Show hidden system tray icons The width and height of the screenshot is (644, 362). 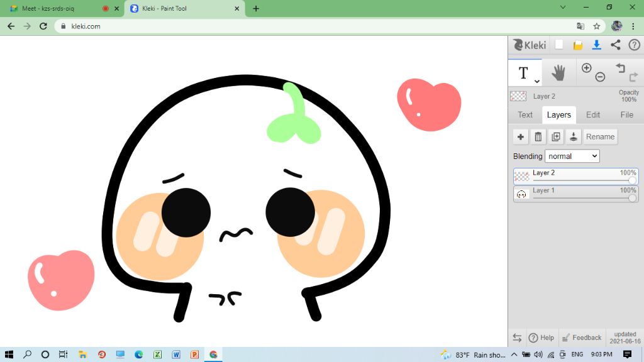point(514,354)
